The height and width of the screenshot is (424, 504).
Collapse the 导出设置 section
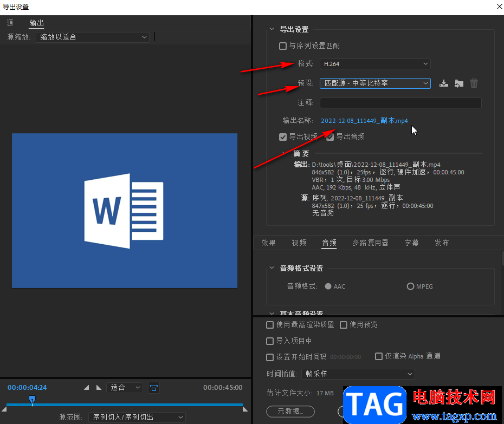(x=272, y=29)
